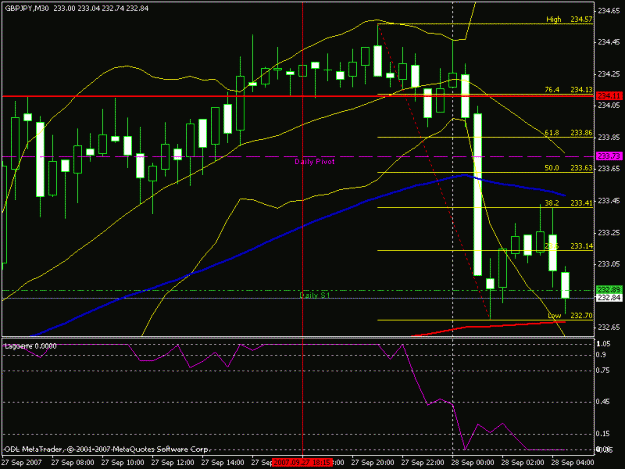Click the 234.45 price scale value
This screenshot has width=625, height=469.
pyautogui.click(x=609, y=42)
